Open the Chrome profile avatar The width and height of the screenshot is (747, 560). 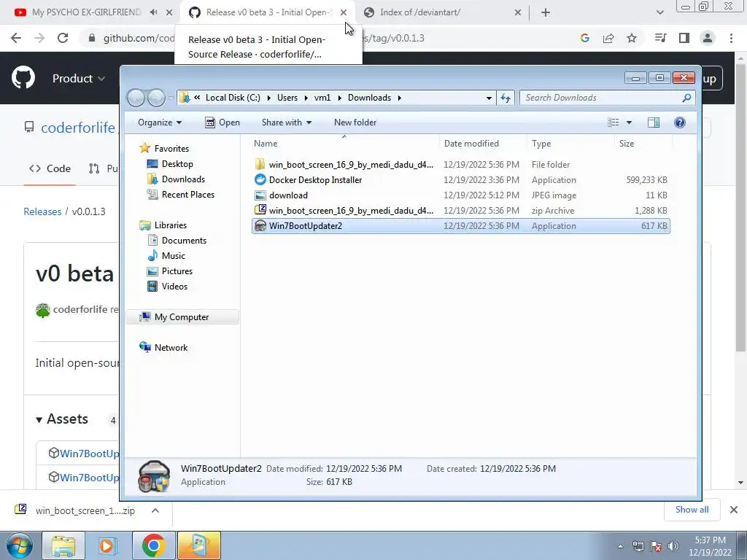pos(708,38)
